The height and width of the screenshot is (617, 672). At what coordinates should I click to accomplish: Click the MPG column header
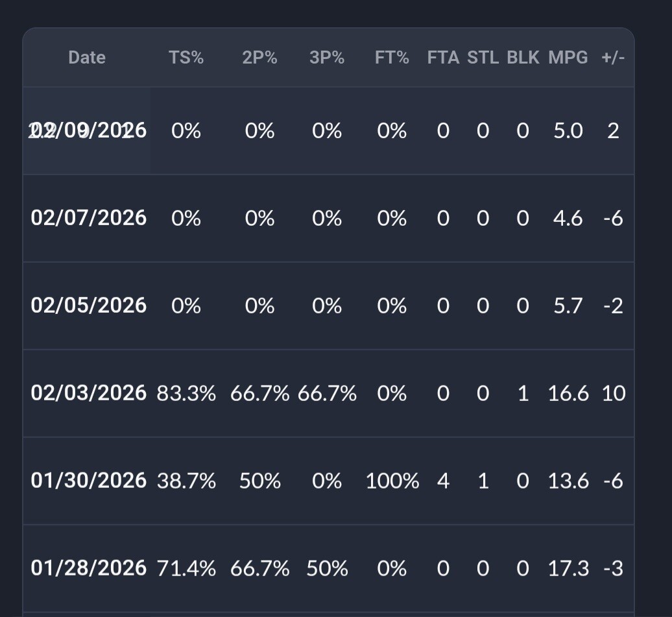coord(568,58)
